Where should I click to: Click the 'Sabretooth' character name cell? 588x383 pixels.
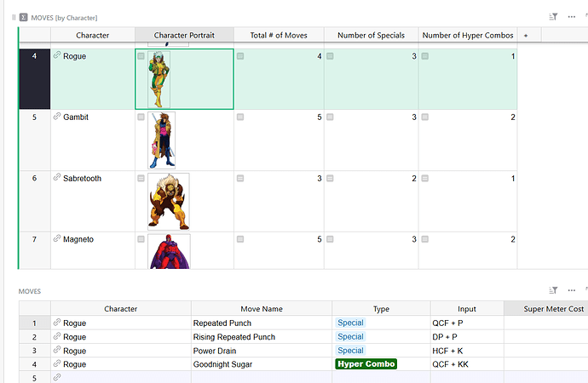coord(93,201)
